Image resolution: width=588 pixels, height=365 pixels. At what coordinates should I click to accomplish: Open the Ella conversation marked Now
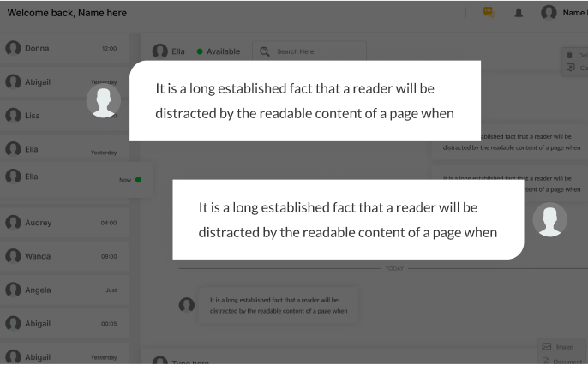pyautogui.click(x=76, y=180)
